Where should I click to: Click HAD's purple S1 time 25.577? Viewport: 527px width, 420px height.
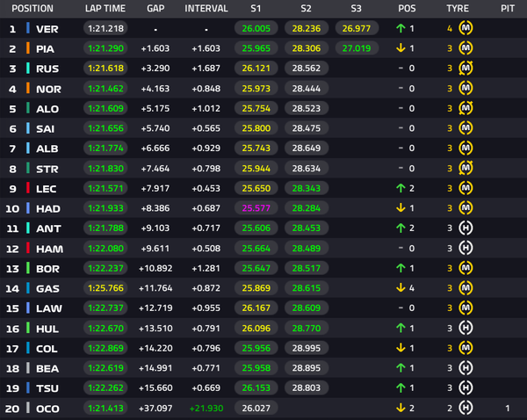click(x=256, y=208)
